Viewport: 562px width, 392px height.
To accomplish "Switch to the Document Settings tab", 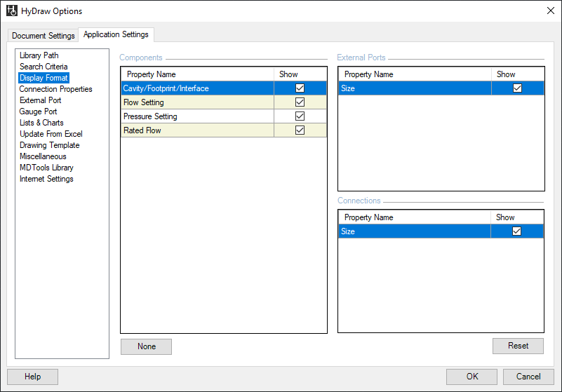I will click(44, 36).
